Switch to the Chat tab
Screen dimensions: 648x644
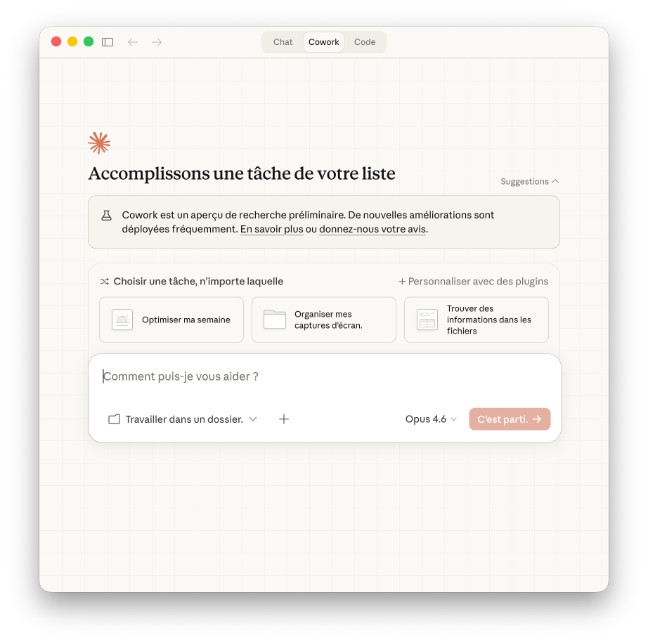pyautogui.click(x=283, y=42)
